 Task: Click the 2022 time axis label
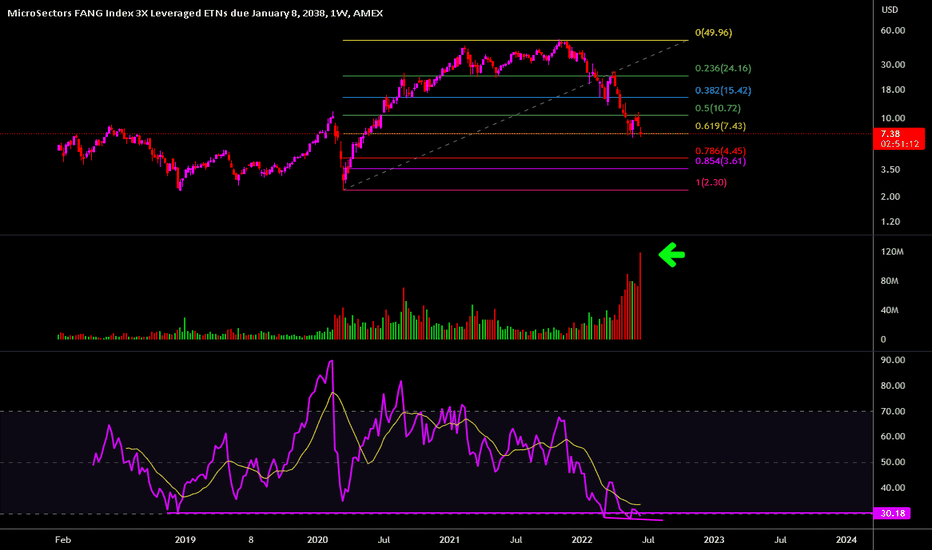[581, 540]
